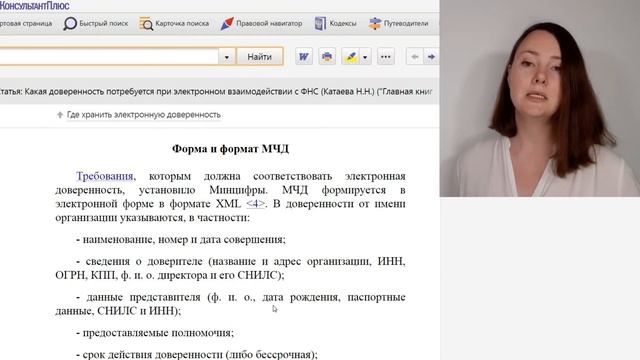
Task: Click document title Статья: Какая доверенность потребуется
Action: click(216, 92)
